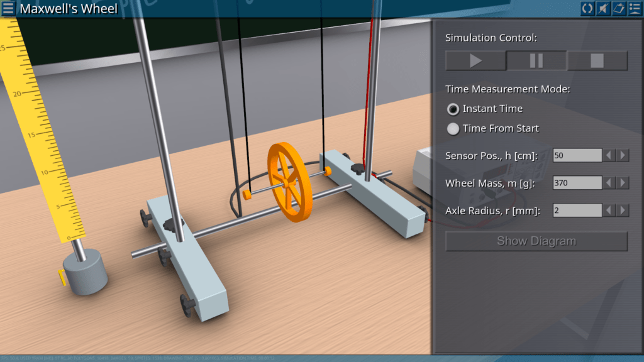Screen dimensions: 644x362
Task: Increase Axle Radius with right arrow
Action: 623,211
